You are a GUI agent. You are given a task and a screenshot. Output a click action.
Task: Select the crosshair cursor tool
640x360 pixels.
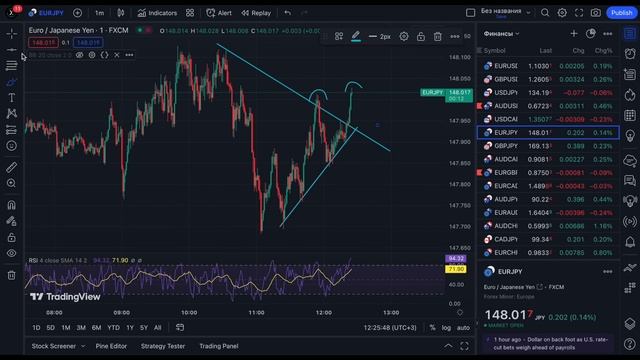(x=11, y=33)
